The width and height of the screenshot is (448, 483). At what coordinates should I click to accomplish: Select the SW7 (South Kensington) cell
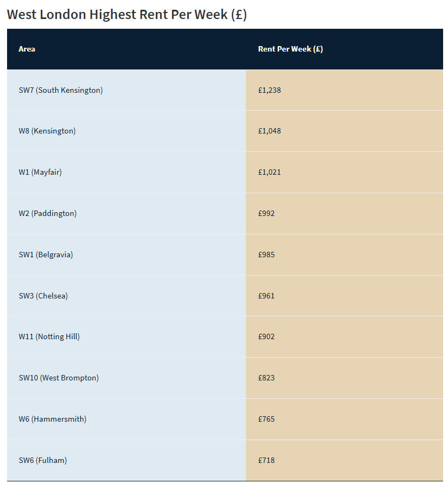127,90
